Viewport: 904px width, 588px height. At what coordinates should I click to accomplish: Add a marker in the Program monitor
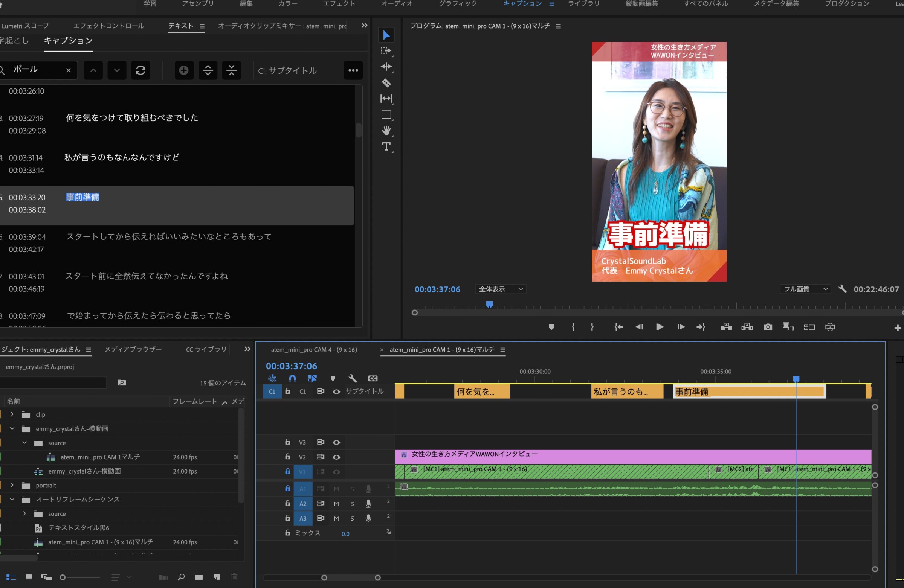(x=551, y=327)
